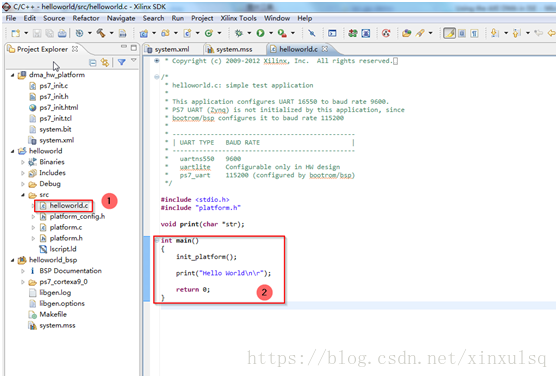Click the New C/C++ Project toolbar icon

point(144,33)
